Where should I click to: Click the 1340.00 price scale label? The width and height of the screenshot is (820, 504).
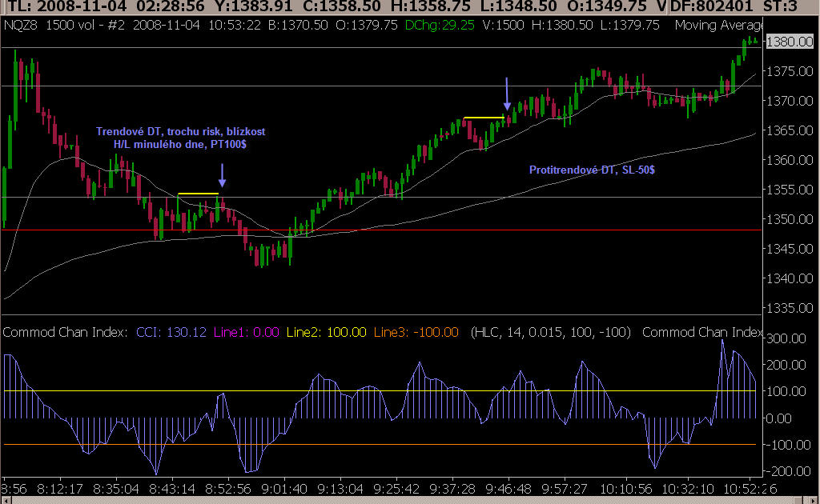point(790,278)
